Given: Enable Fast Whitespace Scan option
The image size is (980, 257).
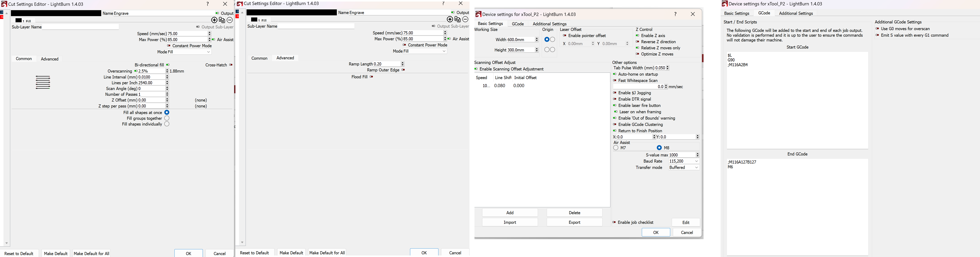Looking at the screenshot, I should tap(615, 81).
